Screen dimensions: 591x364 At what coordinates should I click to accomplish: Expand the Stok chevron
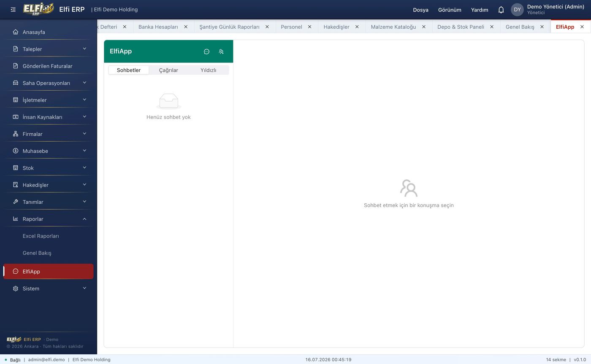tap(84, 167)
